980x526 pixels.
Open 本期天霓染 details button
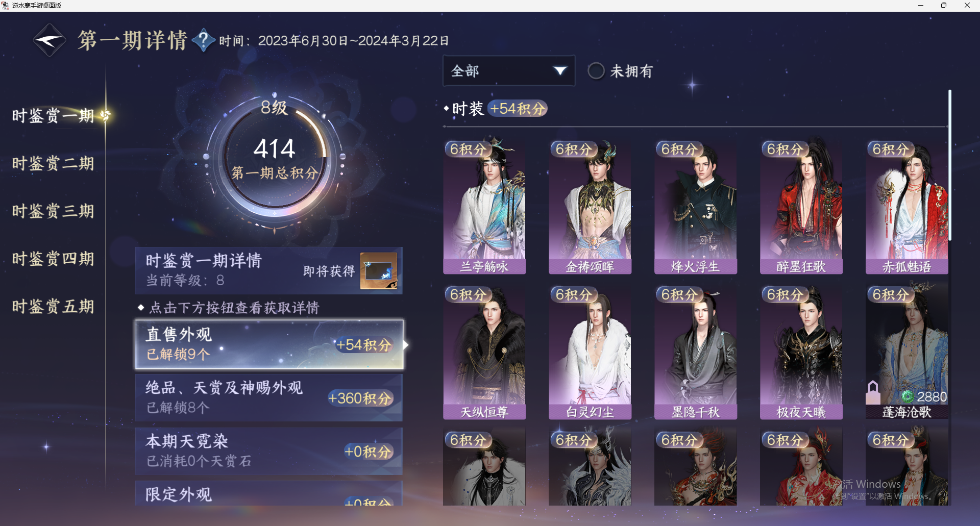[269, 451]
